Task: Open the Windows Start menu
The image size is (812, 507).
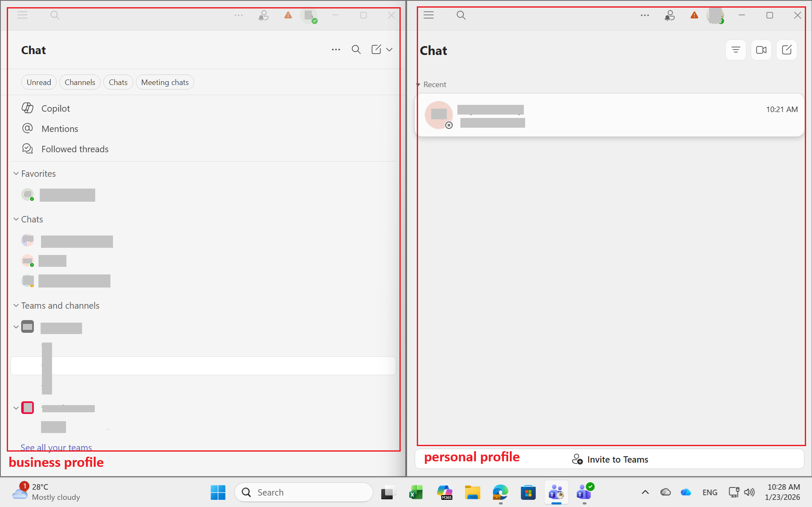Action: click(218, 492)
